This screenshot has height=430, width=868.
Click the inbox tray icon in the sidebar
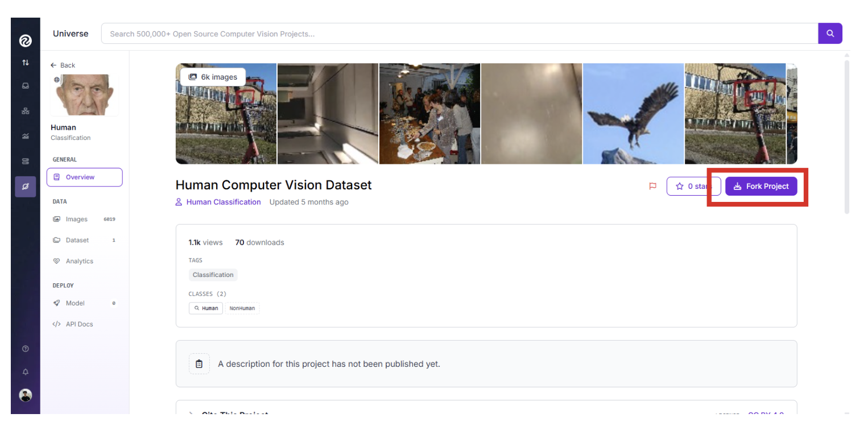(x=25, y=86)
